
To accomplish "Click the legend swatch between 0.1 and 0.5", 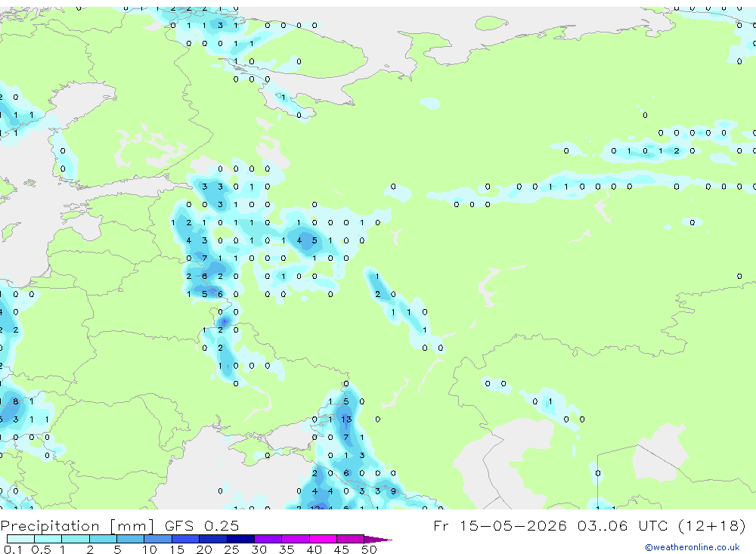I will [20, 539].
